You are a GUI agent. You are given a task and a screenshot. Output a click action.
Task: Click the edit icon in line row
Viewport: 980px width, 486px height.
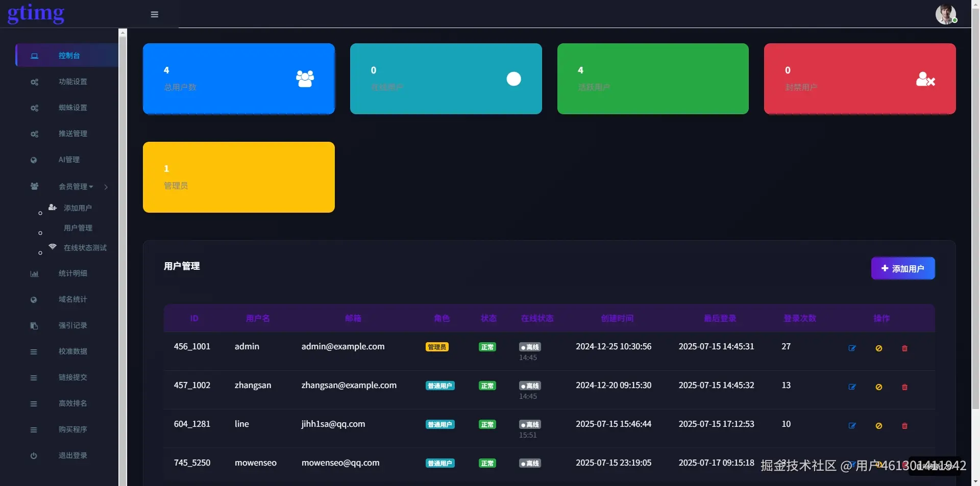[x=852, y=426]
